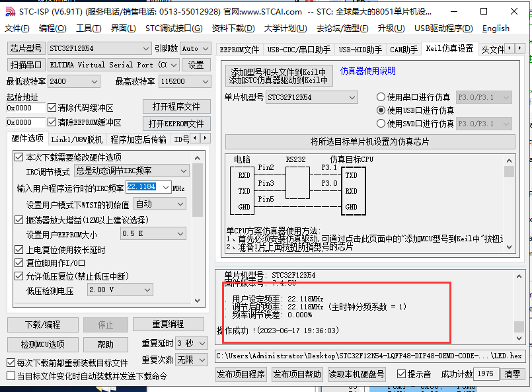Viewport: 532px width, 392px height.
Task: Click right arrow of hardware options tab strip
Action: 205,138
